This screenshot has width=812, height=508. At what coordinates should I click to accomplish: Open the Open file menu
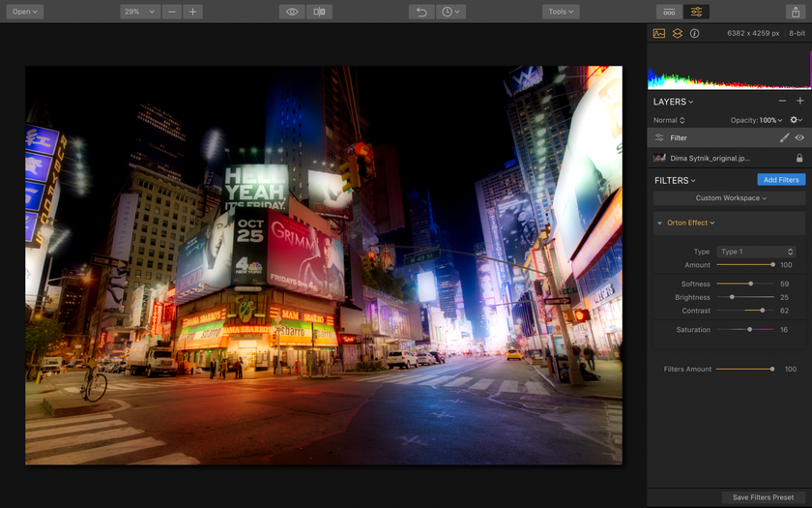25,12
